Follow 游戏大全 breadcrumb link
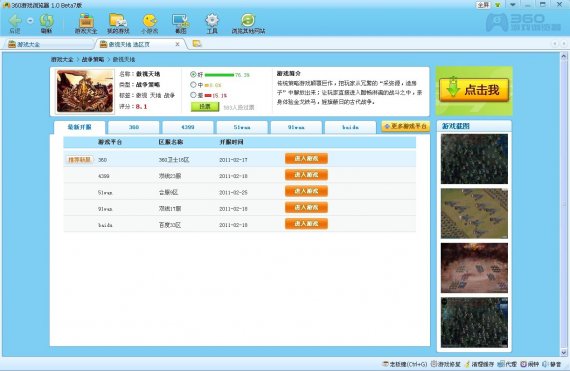 (62, 59)
